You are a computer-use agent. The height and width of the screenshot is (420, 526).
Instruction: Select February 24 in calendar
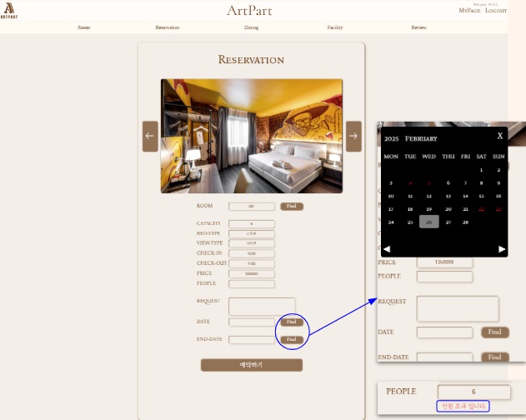point(391,222)
